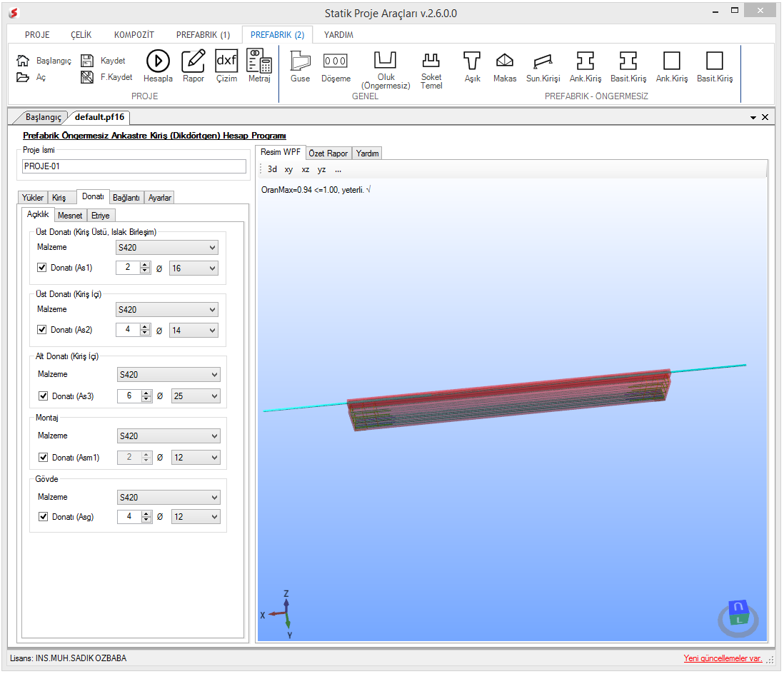Switch to the Mesnet sub-tab
This screenshot has height=674, width=784.
pos(70,216)
